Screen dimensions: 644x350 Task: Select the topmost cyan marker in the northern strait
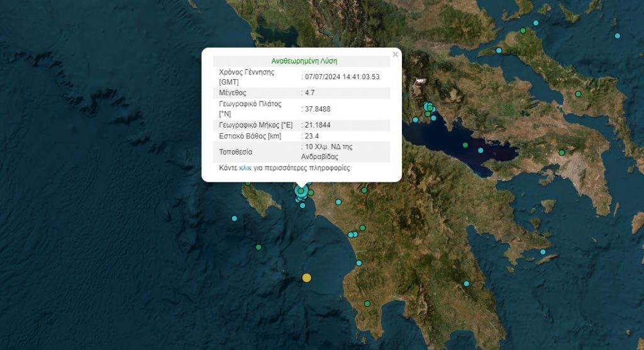pos(536,23)
